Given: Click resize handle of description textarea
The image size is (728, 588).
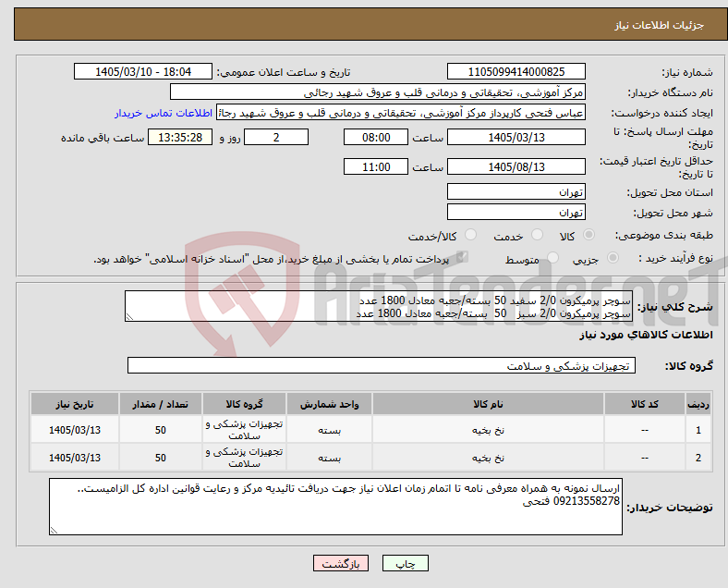Looking at the screenshot, I should pyautogui.click(x=129, y=317).
